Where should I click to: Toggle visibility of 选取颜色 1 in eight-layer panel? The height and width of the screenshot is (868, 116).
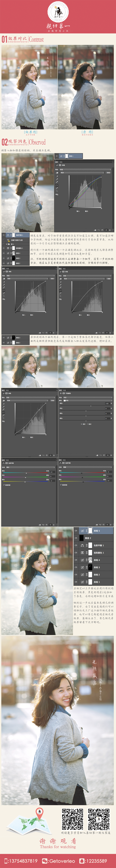pyautogui.click(x=76, y=553)
